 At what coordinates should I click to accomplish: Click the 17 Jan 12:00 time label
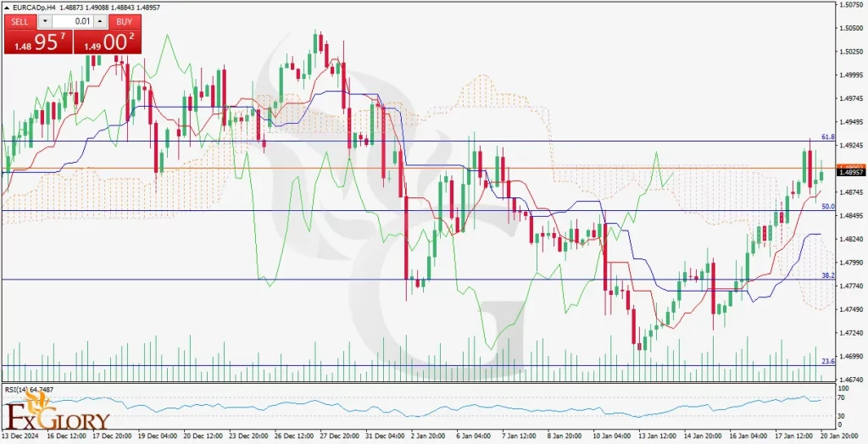794,436
